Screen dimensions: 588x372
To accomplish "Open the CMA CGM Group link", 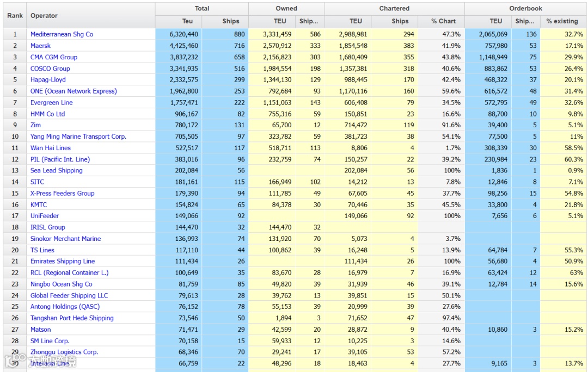I will tap(54, 57).
